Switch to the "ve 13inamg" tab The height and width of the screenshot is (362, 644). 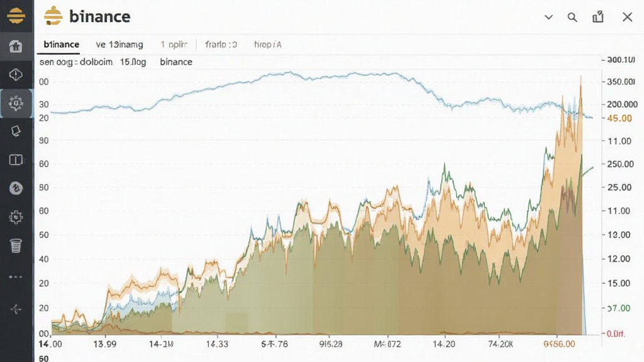(119, 45)
